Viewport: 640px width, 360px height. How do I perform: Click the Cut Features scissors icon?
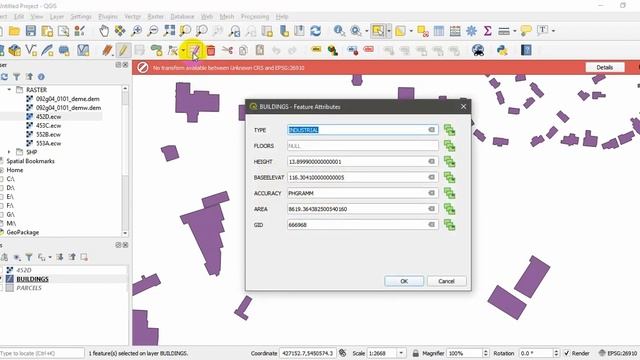click(x=227, y=50)
